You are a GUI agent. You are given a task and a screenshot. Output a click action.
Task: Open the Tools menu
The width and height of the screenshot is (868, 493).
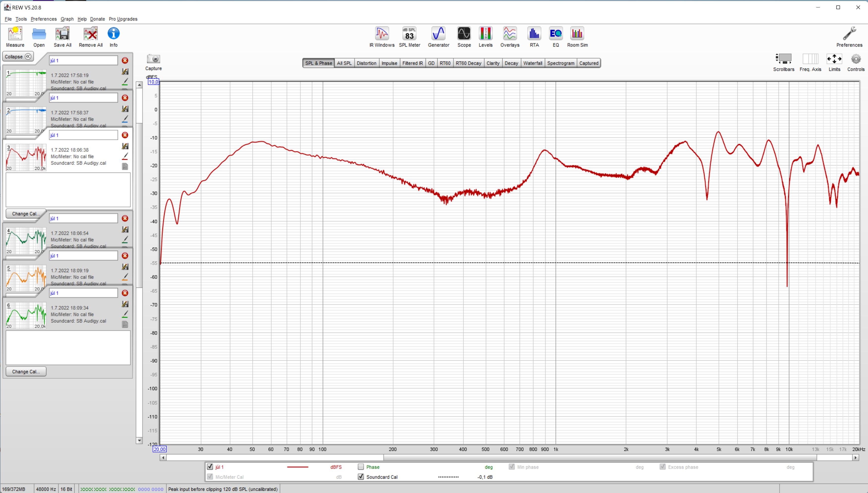click(21, 19)
